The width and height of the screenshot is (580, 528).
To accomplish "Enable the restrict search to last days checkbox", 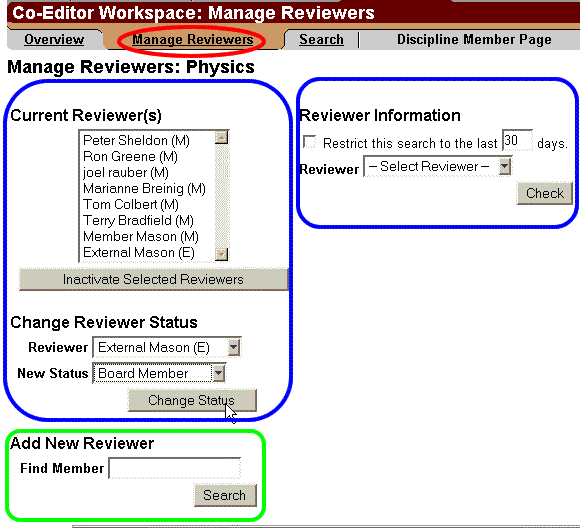I will tap(309, 142).
